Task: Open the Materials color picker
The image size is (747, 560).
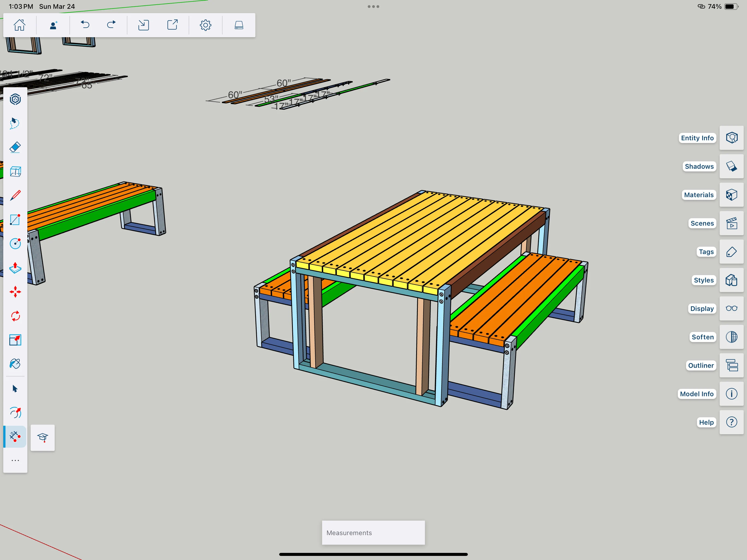Action: (x=731, y=195)
